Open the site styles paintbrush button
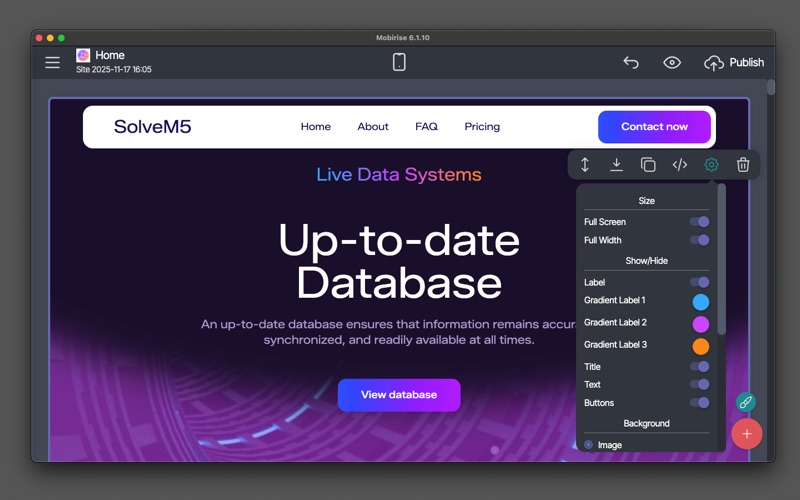This screenshot has width=800, height=500. tap(745, 402)
